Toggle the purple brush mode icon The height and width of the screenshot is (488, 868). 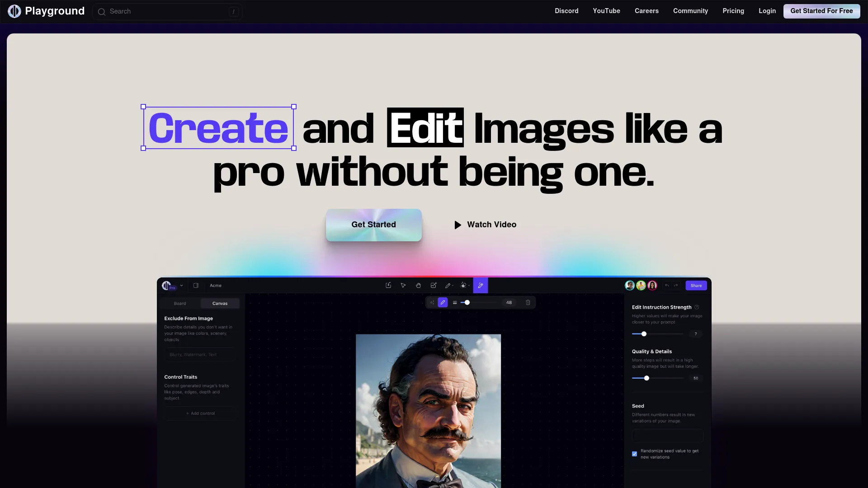coord(443,303)
